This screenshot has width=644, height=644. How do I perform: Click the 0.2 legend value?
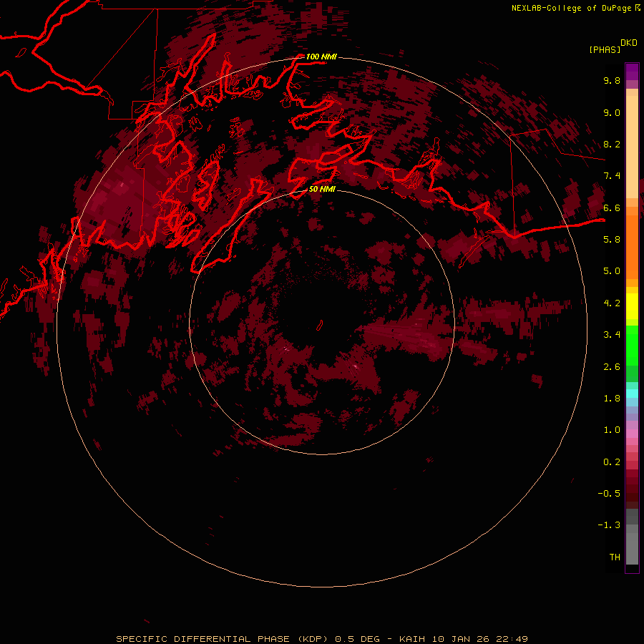pos(612,462)
